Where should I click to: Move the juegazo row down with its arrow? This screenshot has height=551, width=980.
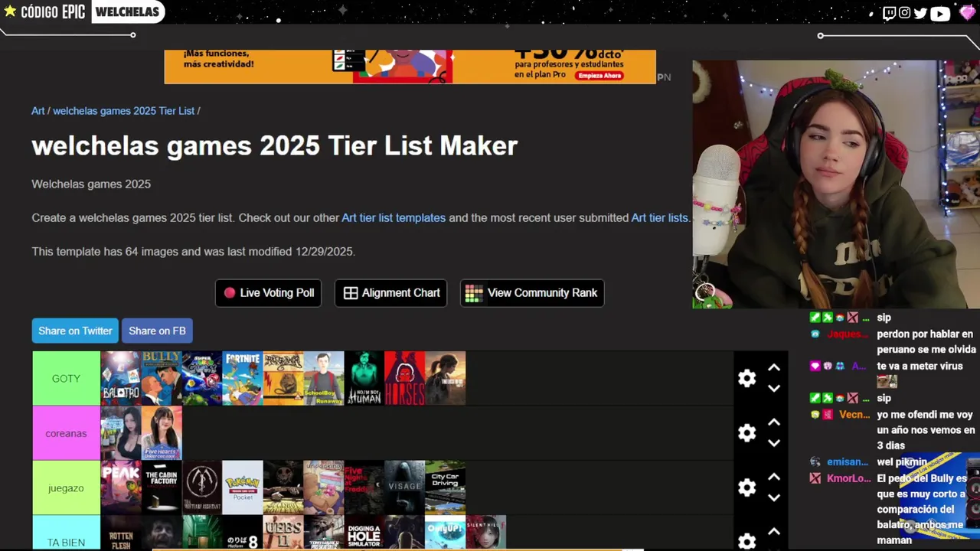point(774,497)
